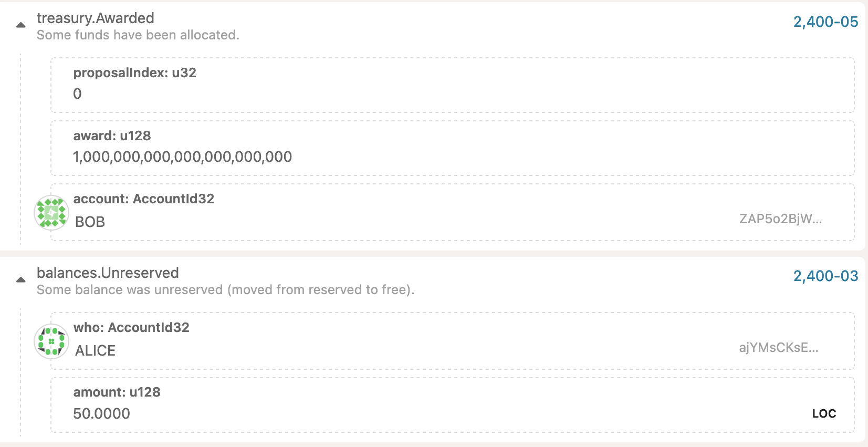Click the "account: AccountId32" field label

pyautogui.click(x=143, y=199)
